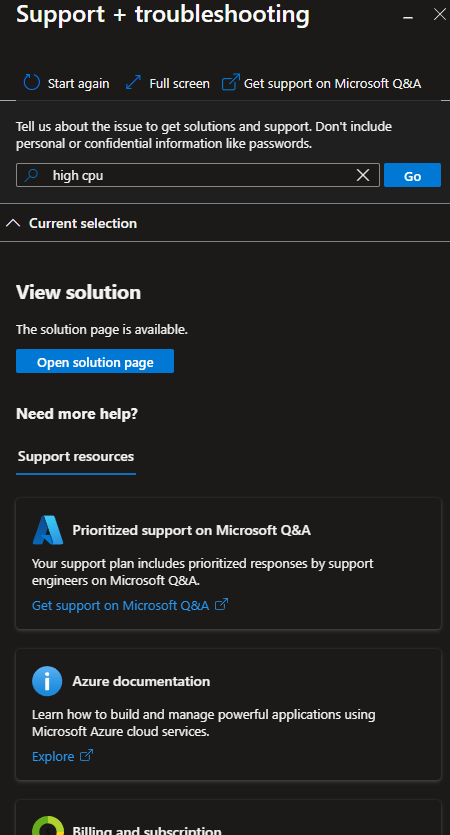Click the 'Prioritized support on Microsoft Q&A' card title

[x=192, y=530]
